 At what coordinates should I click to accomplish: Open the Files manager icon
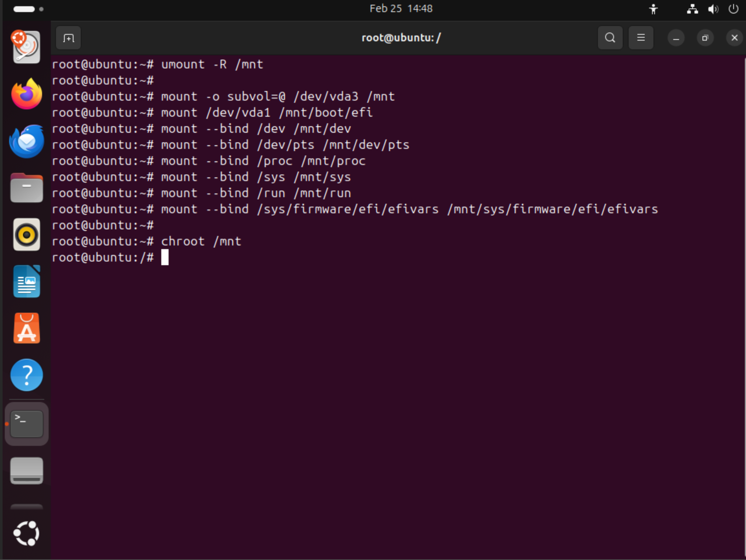27,188
